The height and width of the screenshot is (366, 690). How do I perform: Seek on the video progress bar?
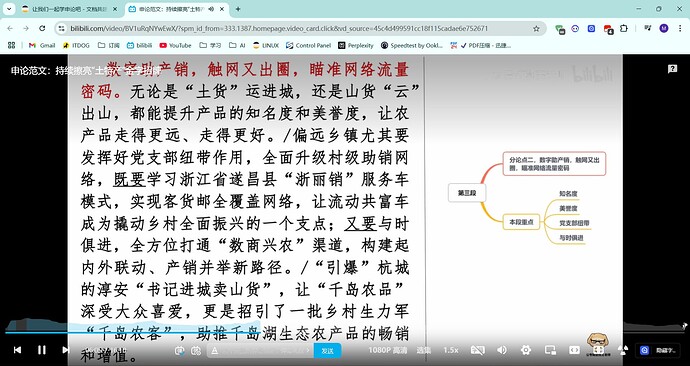(345, 333)
